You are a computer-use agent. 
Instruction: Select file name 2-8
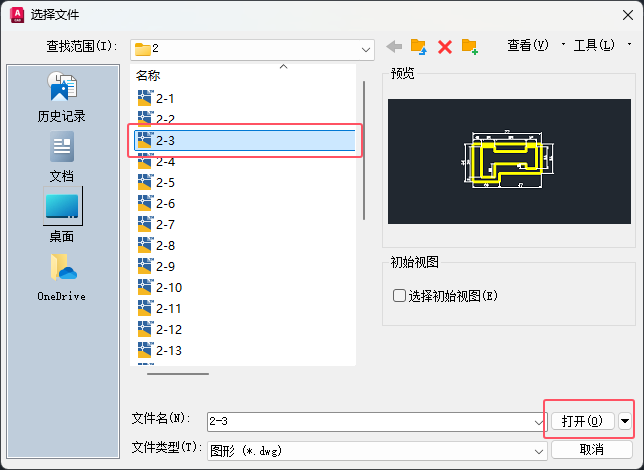(165, 245)
